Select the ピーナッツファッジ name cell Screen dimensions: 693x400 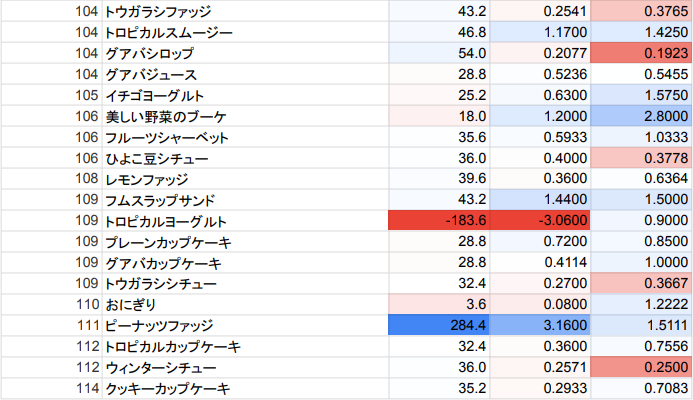coord(160,326)
